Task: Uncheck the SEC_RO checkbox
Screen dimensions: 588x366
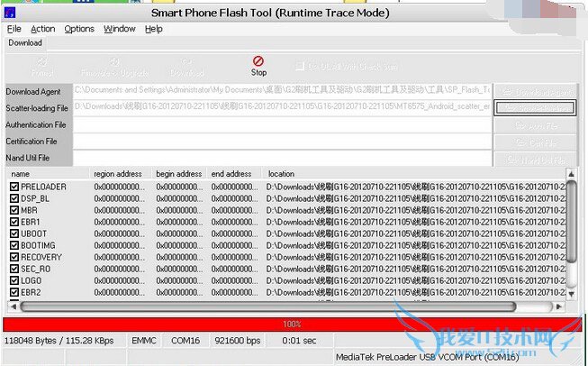Action: (x=14, y=269)
